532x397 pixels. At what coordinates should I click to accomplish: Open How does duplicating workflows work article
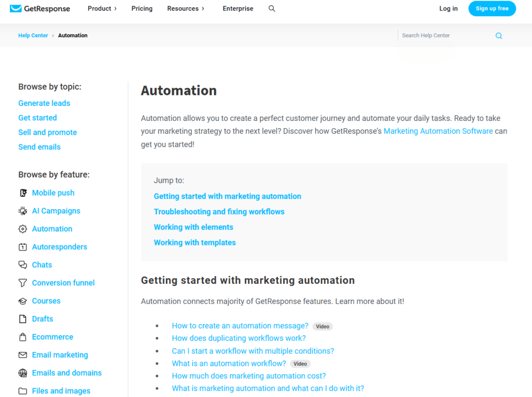point(238,338)
